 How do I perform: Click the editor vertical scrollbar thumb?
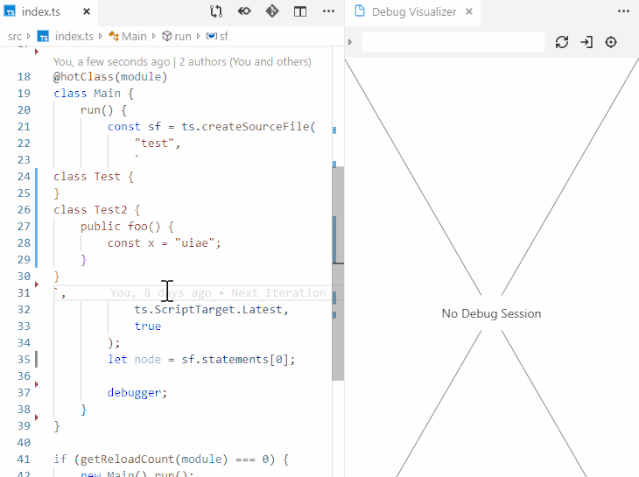tap(338, 273)
